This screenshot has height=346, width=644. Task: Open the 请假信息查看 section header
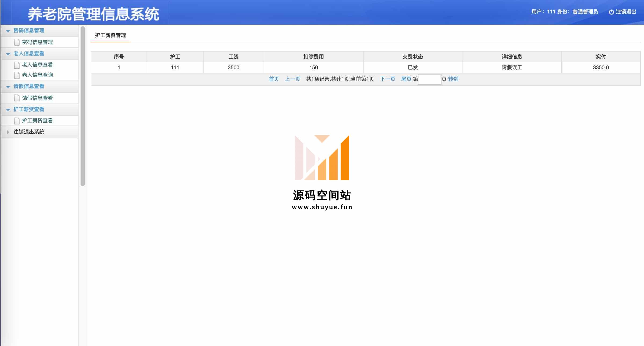[39, 86]
